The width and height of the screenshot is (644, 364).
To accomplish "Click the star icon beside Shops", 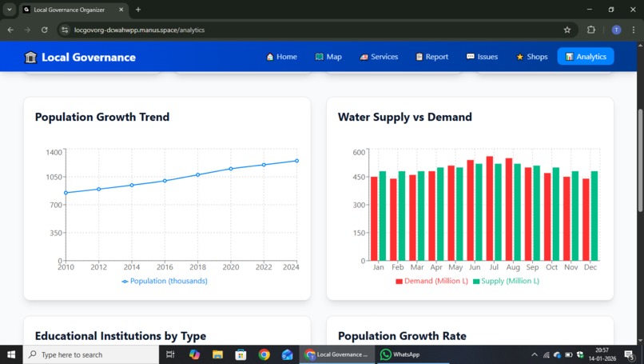I will click(x=520, y=57).
